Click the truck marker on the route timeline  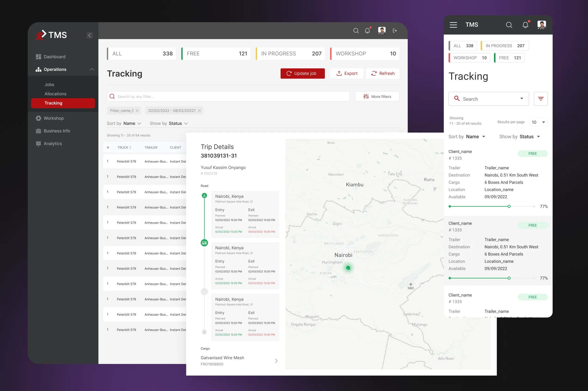click(204, 243)
